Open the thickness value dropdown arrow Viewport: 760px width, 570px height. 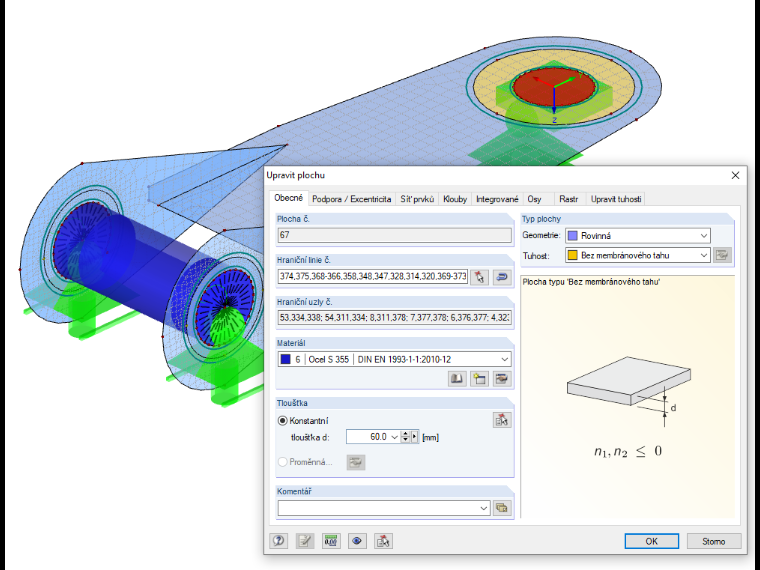click(395, 437)
